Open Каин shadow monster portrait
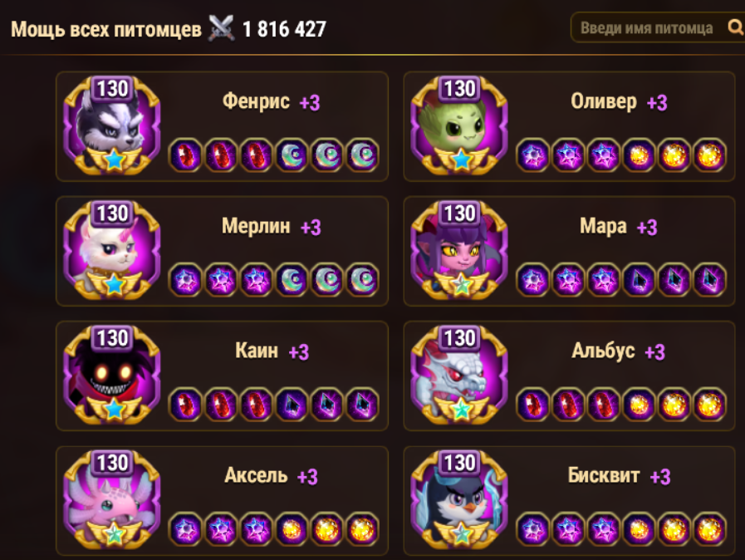The height and width of the screenshot is (560, 745). pyautogui.click(x=111, y=376)
